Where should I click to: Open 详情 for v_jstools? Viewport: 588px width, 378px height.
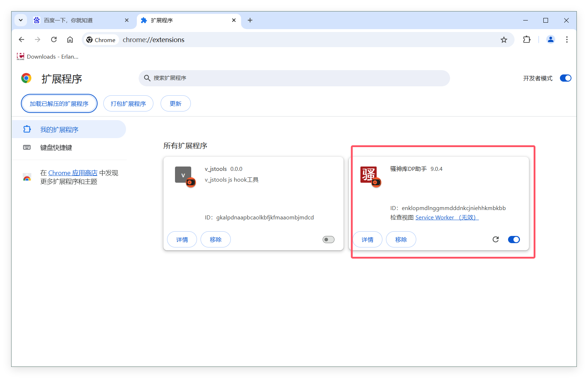182,240
